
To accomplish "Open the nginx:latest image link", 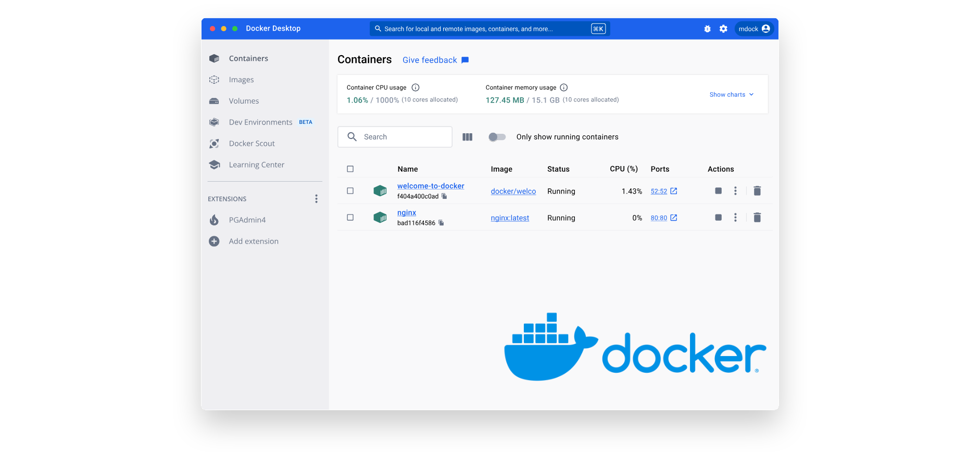I will point(509,218).
